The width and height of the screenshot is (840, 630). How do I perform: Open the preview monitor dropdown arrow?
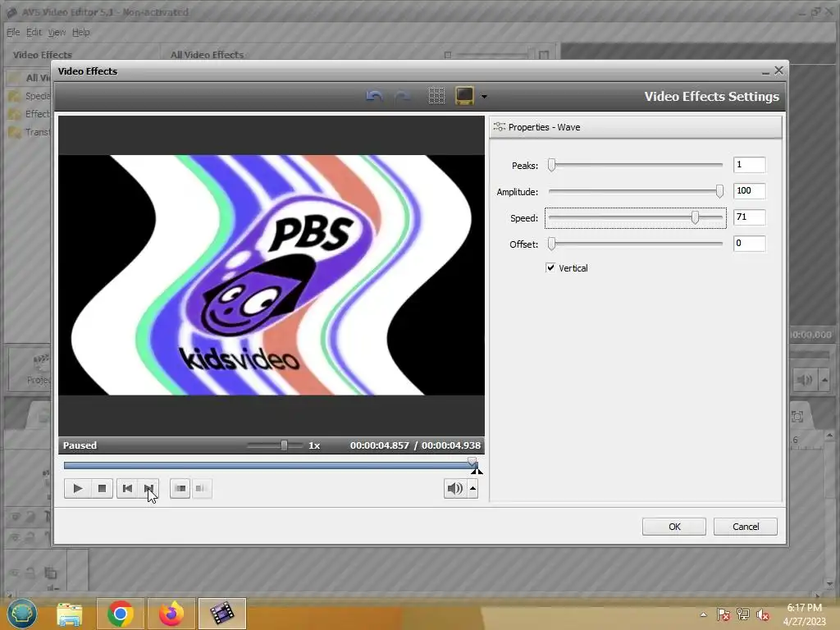click(x=484, y=97)
